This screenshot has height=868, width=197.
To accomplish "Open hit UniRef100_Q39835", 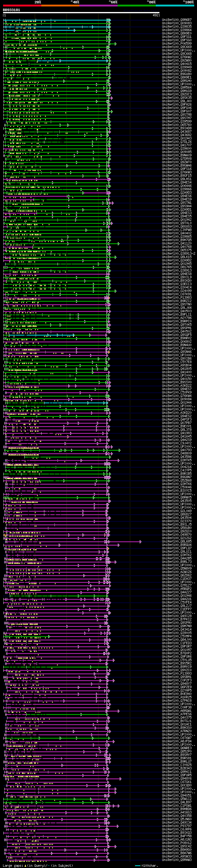I will tap(177, 26).
